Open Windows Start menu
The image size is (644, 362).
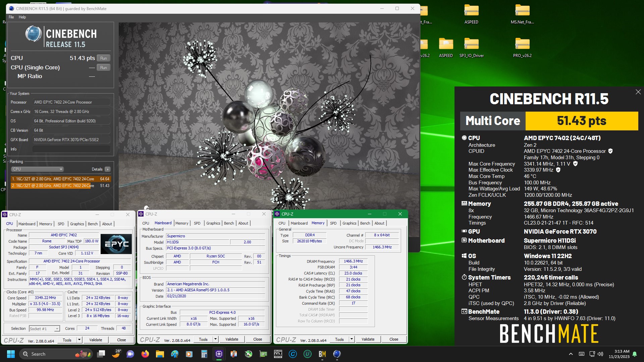(x=11, y=354)
